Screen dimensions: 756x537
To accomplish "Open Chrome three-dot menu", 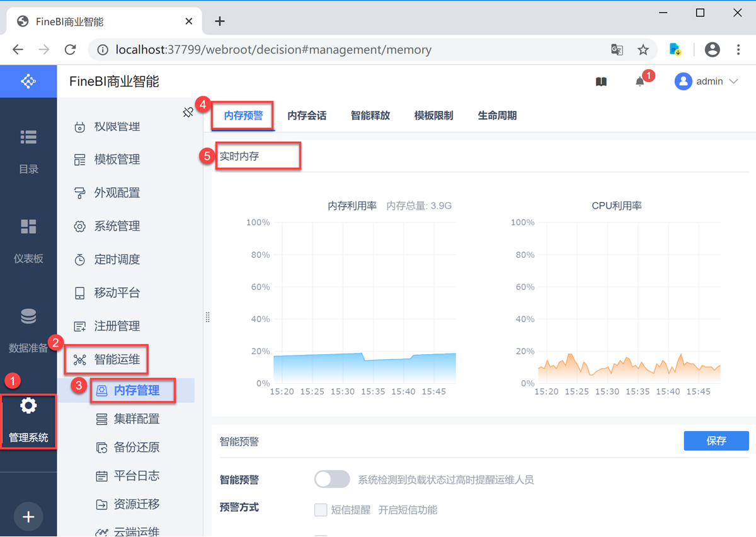I will click(x=738, y=49).
